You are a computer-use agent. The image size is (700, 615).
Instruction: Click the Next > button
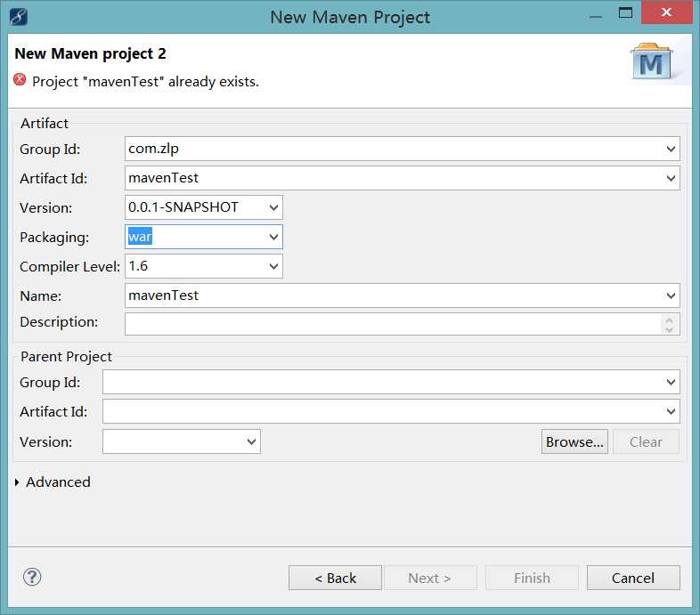click(429, 578)
